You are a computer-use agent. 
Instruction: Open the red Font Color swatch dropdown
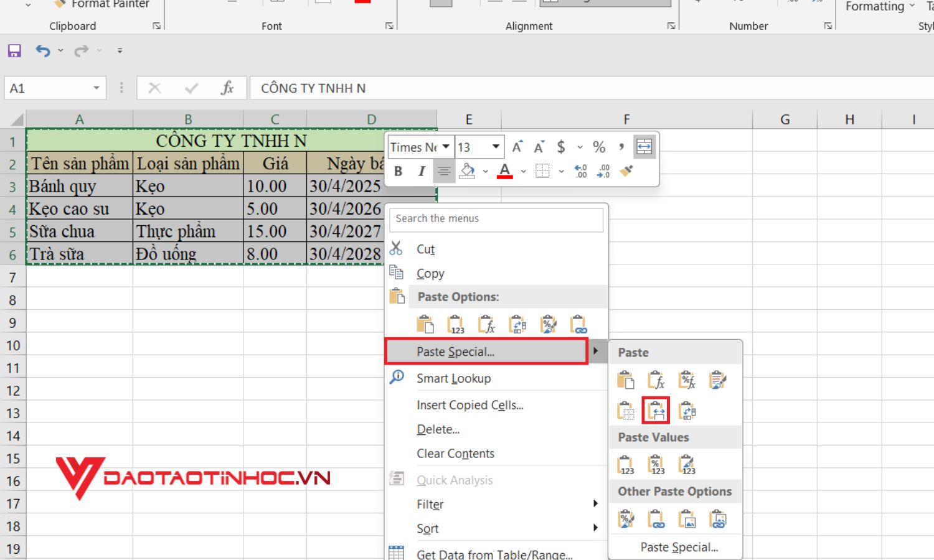tap(523, 172)
